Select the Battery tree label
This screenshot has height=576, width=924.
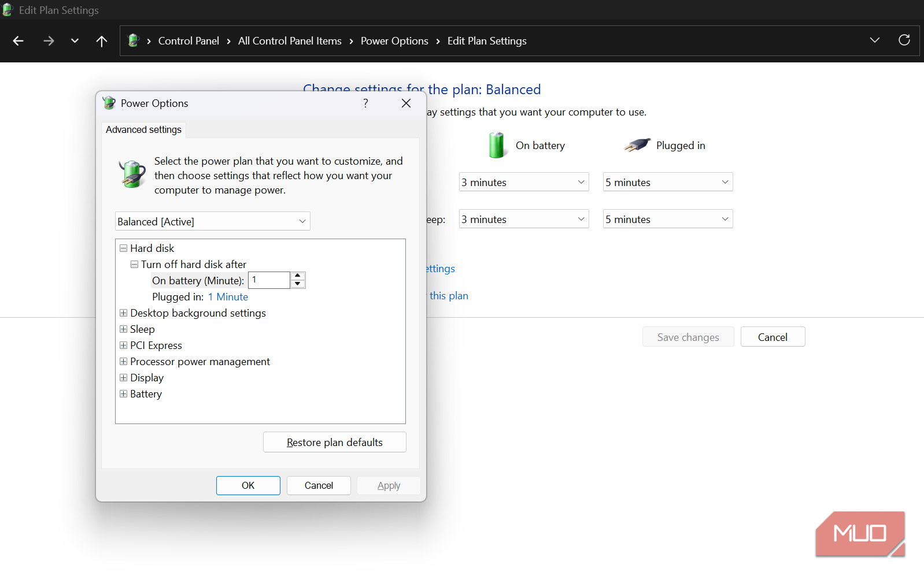point(146,393)
